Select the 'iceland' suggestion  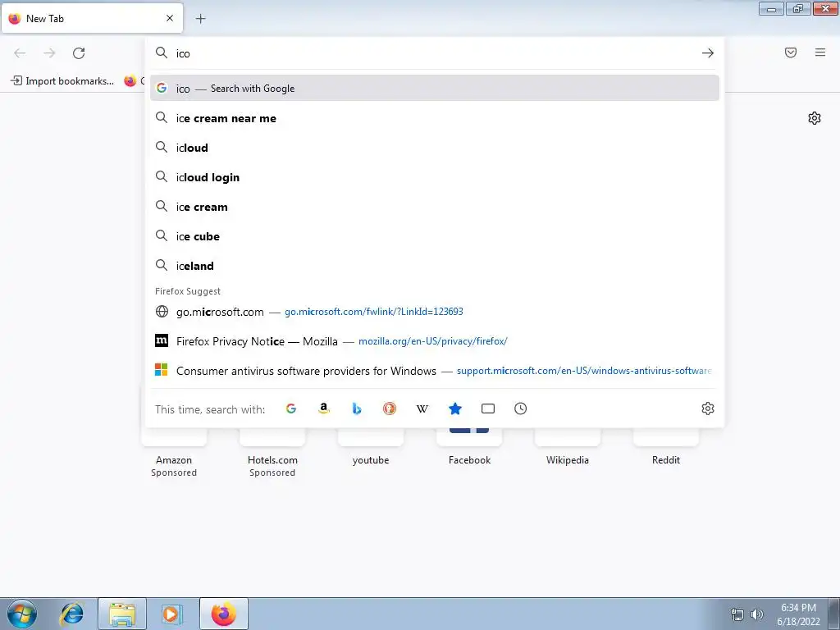pos(435,266)
